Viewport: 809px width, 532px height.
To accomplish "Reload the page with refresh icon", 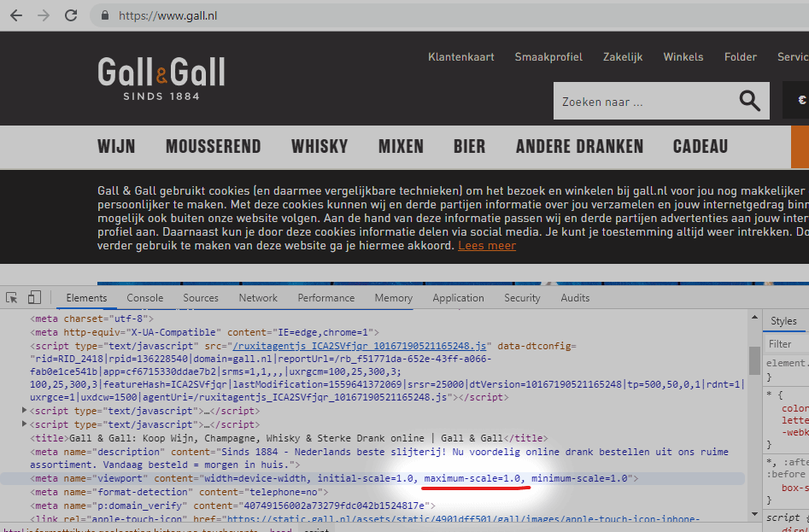I will (x=71, y=15).
